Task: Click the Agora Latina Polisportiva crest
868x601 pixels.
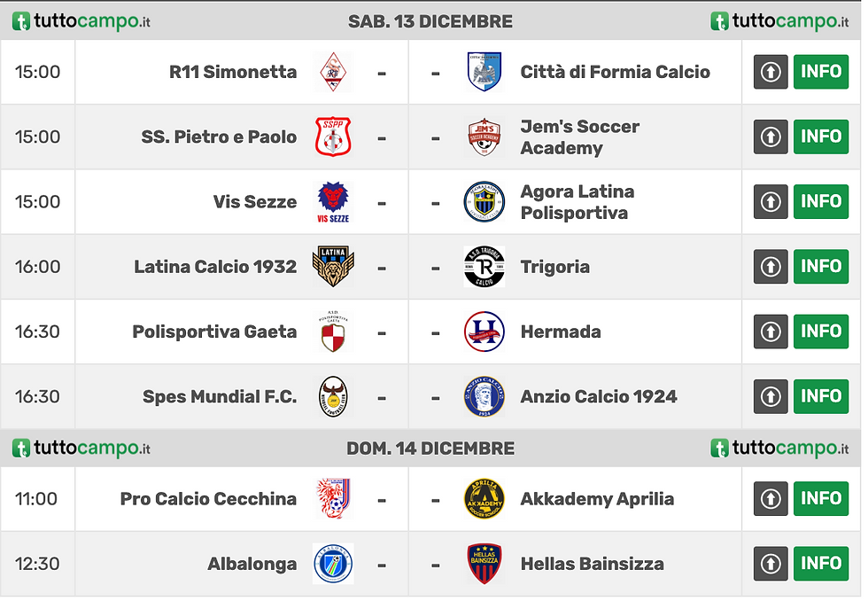Action: 484,202
